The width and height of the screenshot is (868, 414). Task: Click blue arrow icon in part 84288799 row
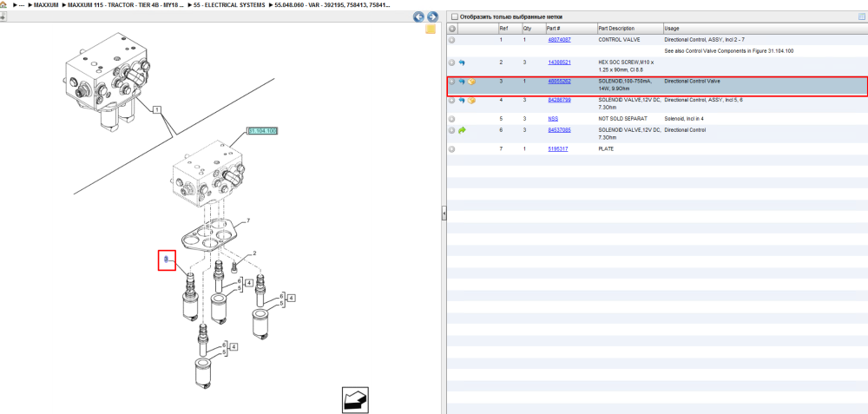462,100
